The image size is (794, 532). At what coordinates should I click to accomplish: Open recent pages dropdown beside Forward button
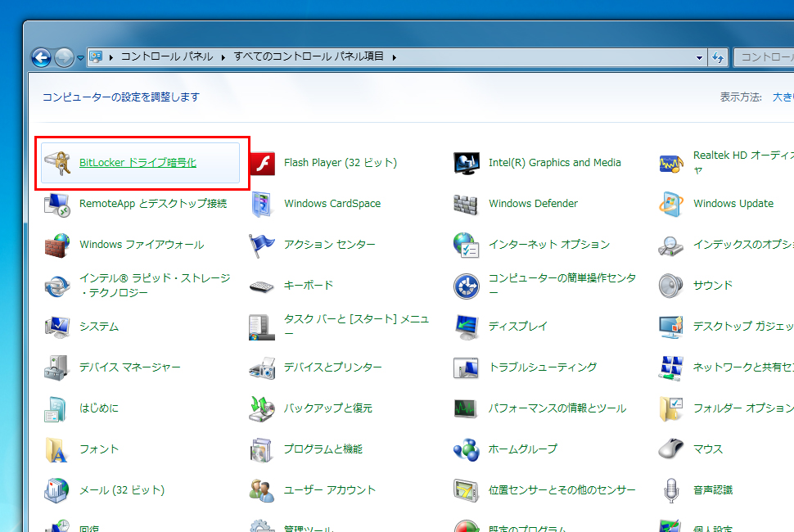point(80,58)
